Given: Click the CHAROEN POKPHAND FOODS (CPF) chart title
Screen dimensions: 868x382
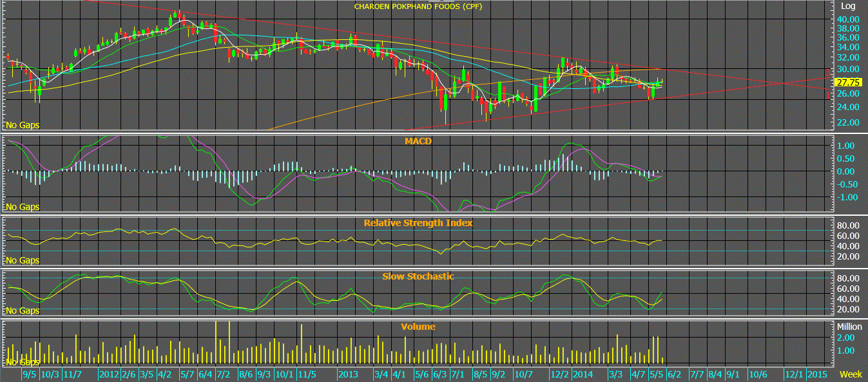Looking at the screenshot, I should coord(418,6).
